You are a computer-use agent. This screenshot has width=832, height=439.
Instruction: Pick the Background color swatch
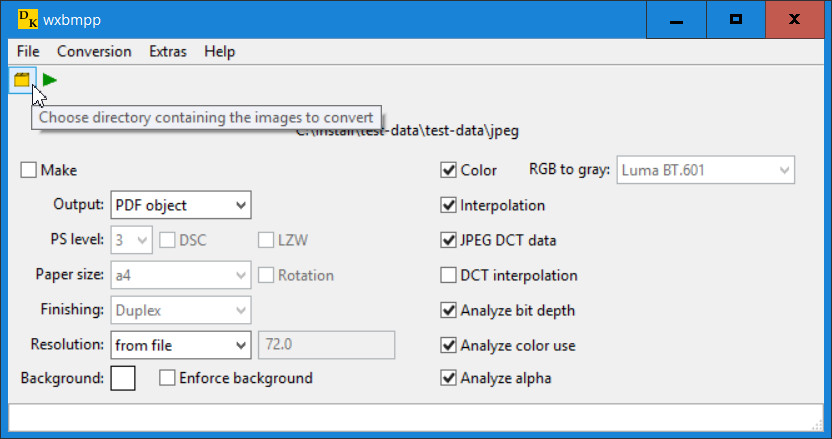tap(123, 378)
